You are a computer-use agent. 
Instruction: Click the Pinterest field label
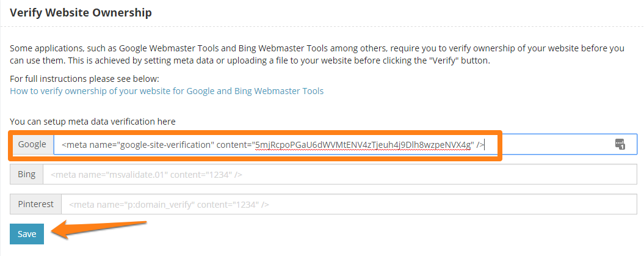tap(36, 205)
